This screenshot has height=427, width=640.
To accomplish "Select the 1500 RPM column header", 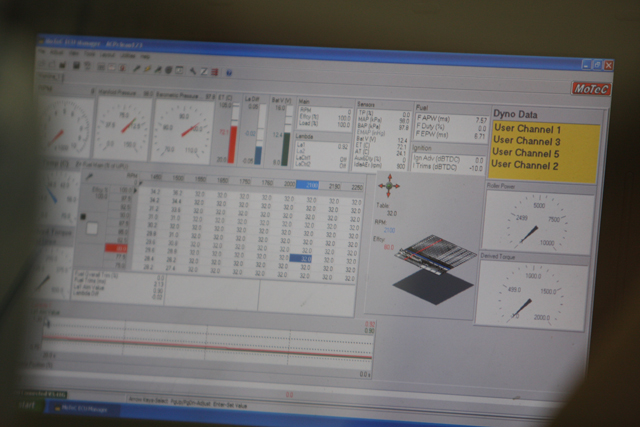I will click(x=178, y=178).
